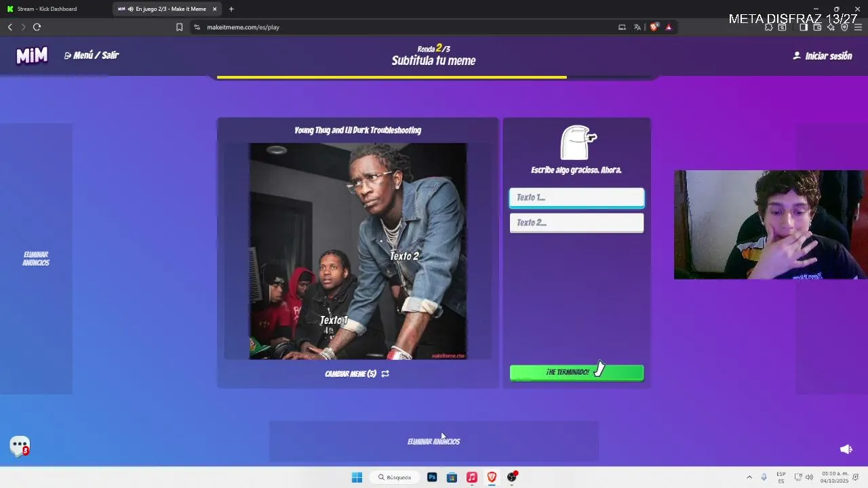
Task: Click the translate page icon
Action: pos(637,27)
